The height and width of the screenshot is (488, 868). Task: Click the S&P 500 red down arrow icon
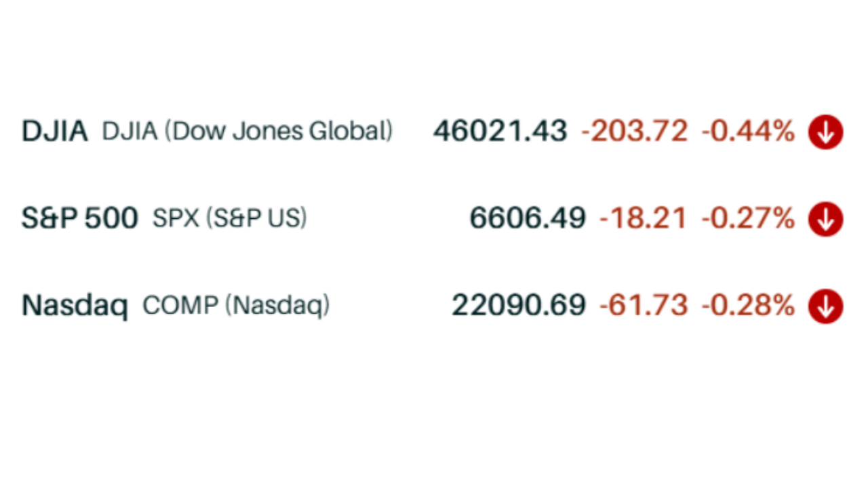coord(825,220)
